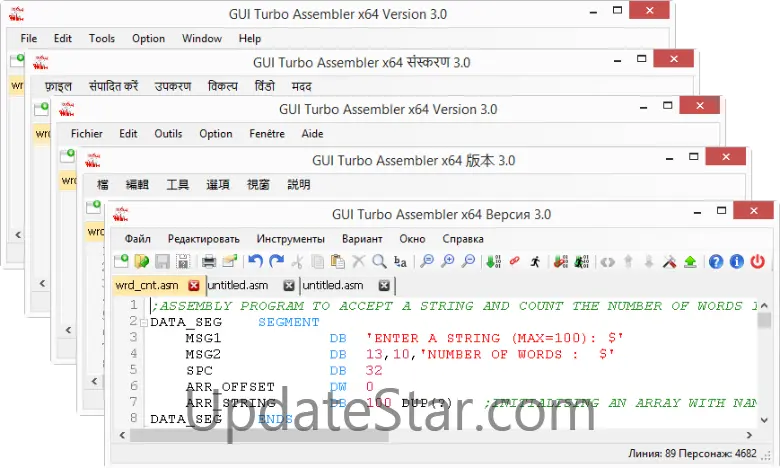Click the tools hammer and wrench icon
Screen dimensions: 780x468
point(670,261)
